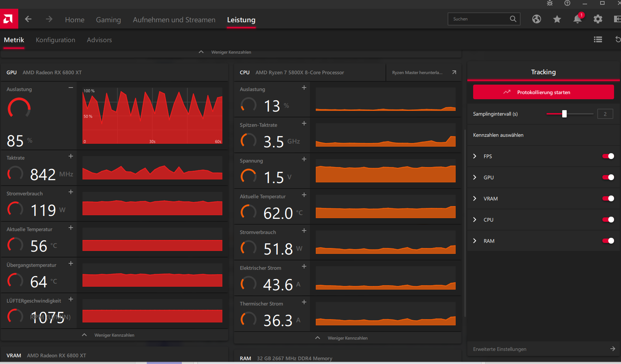Click the Samplingintervall slider handle
621x364 pixels.
pos(564,114)
